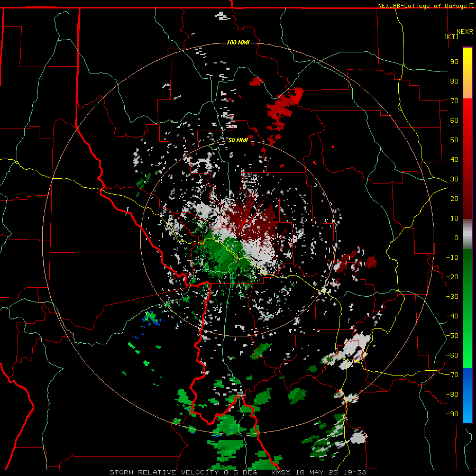Viewport: 476px width, 476px height.
Task: Click the gray zero-velocity band on scale
Action: (467, 234)
